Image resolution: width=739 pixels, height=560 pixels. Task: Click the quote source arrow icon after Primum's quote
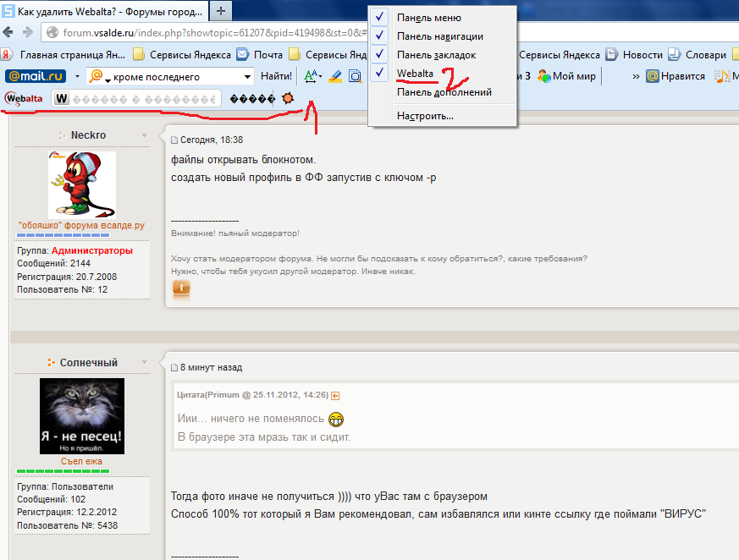click(335, 395)
